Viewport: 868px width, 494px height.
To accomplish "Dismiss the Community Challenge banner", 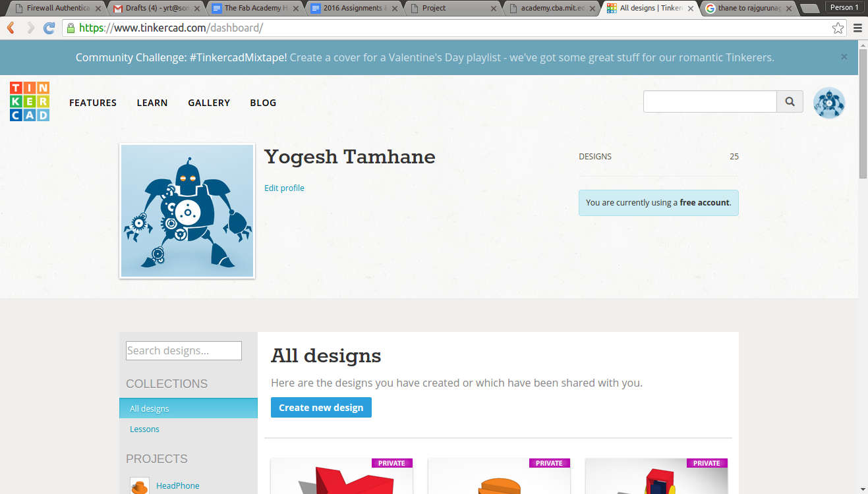I will [x=844, y=57].
